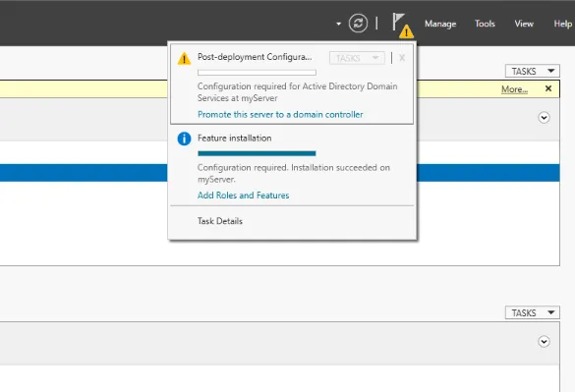Click the warning icon beside Post-deployment Configuration
The width and height of the screenshot is (575, 392).
click(x=184, y=59)
